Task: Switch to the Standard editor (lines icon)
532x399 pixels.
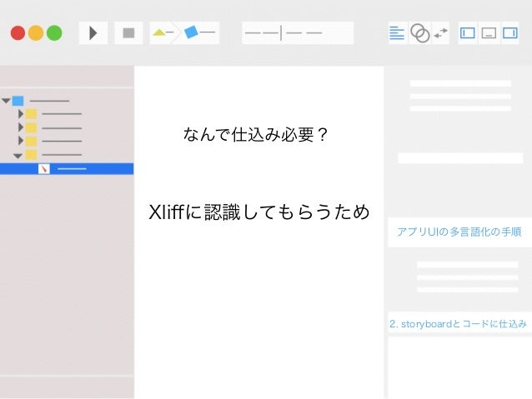Action: click(x=397, y=33)
